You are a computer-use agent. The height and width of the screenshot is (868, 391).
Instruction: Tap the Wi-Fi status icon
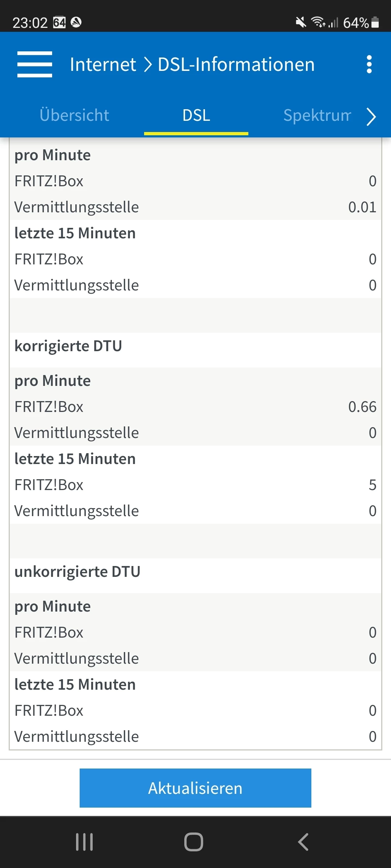(318, 22)
